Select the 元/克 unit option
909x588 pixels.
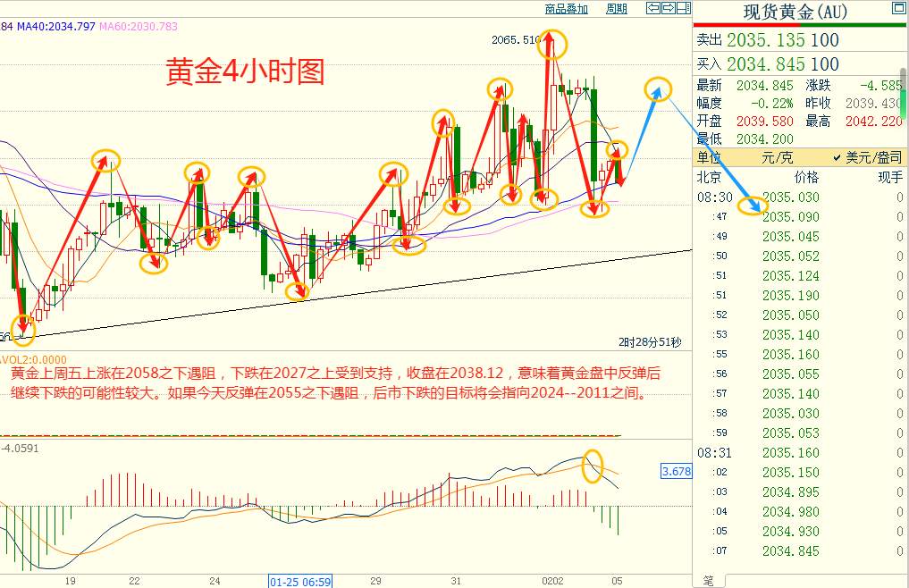point(778,158)
